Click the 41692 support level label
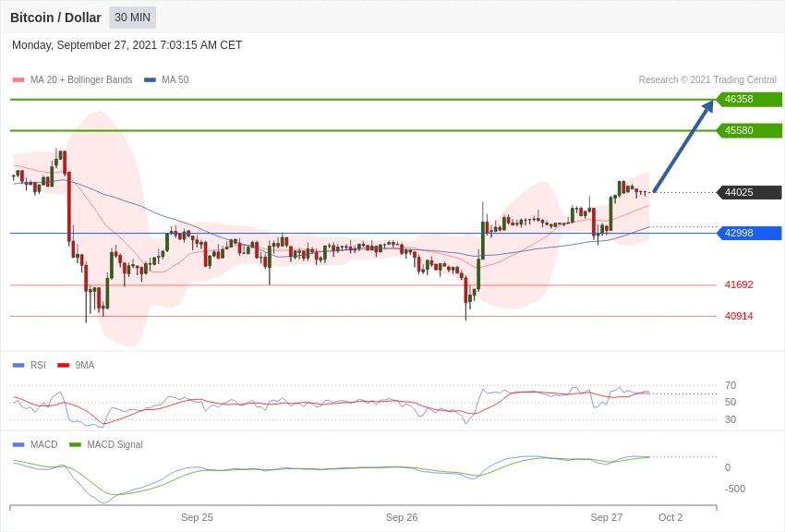 pyautogui.click(x=739, y=284)
